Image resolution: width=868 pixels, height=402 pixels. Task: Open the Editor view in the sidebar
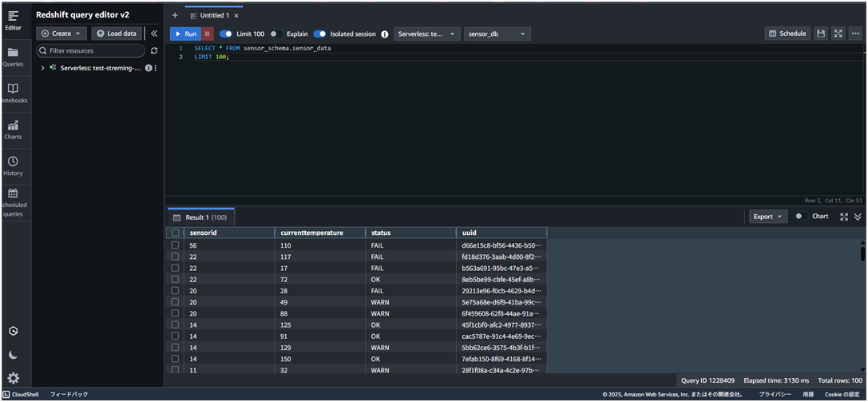point(14,21)
